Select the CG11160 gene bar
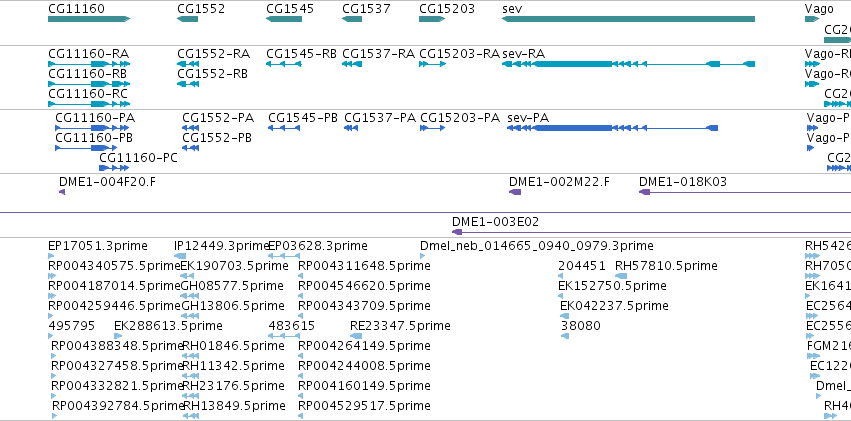The height and width of the screenshot is (421, 851). [x=89, y=19]
